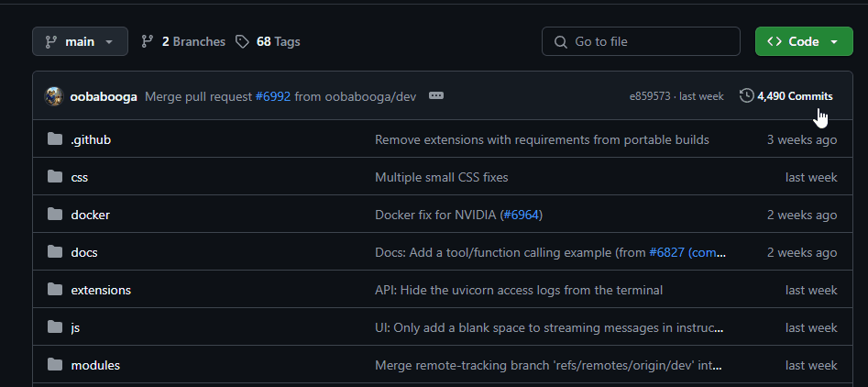Click the code brackets icon on Code button

[x=775, y=41]
